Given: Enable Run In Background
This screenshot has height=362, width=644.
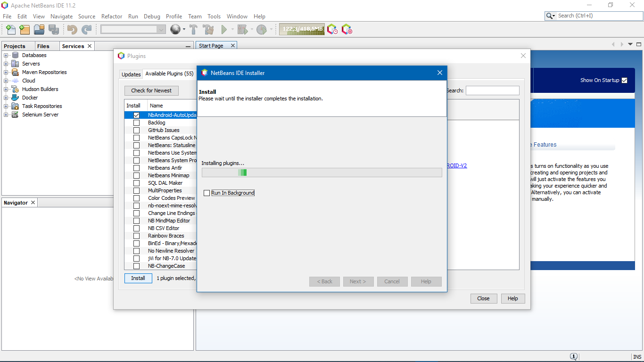Looking at the screenshot, I should coord(206,193).
